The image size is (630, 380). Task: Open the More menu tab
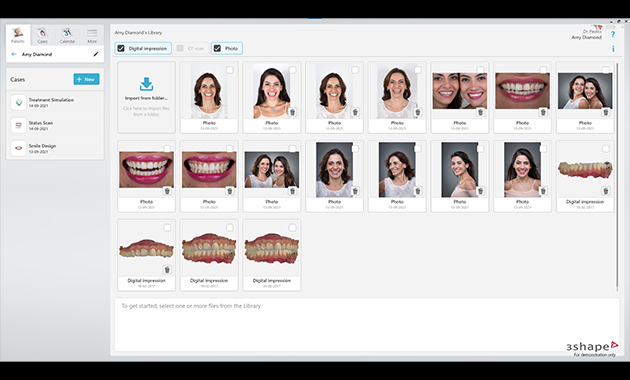92,35
